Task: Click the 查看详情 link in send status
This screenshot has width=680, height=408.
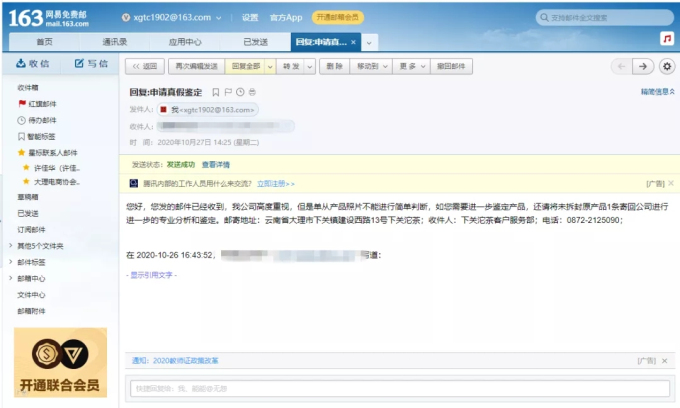Action: [x=215, y=164]
